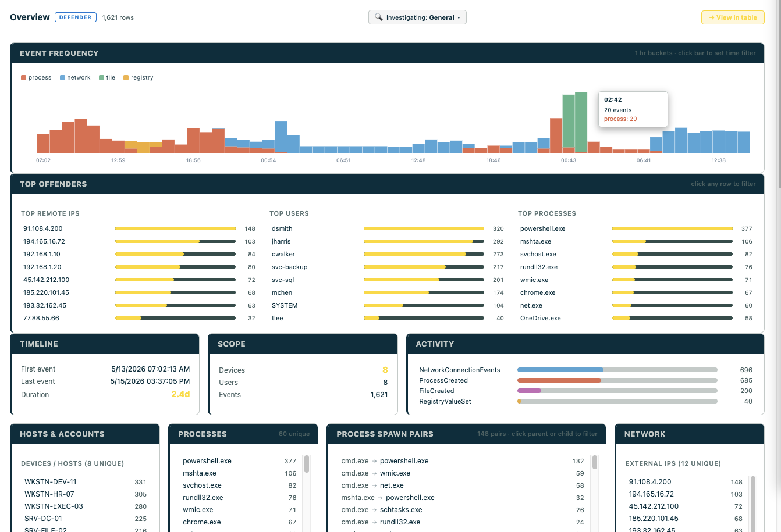Click the Devices count 8 in Scope
This screenshot has height=532, width=781.
point(385,370)
